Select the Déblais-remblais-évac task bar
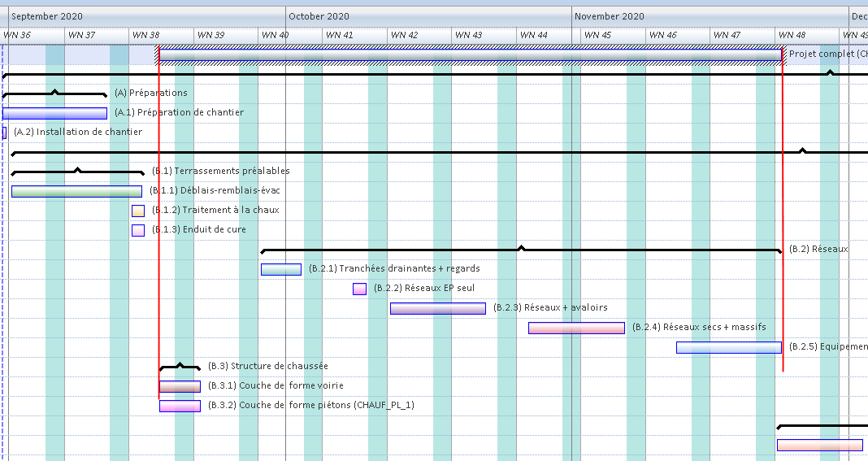 point(76,191)
